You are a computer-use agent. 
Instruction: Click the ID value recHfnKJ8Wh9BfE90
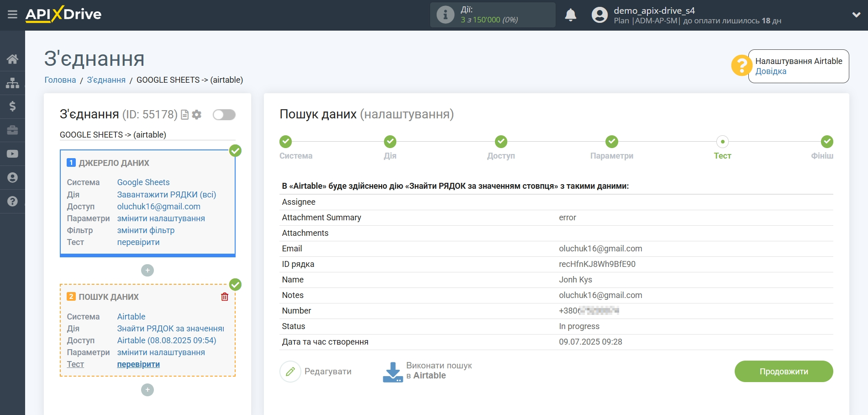(x=597, y=264)
